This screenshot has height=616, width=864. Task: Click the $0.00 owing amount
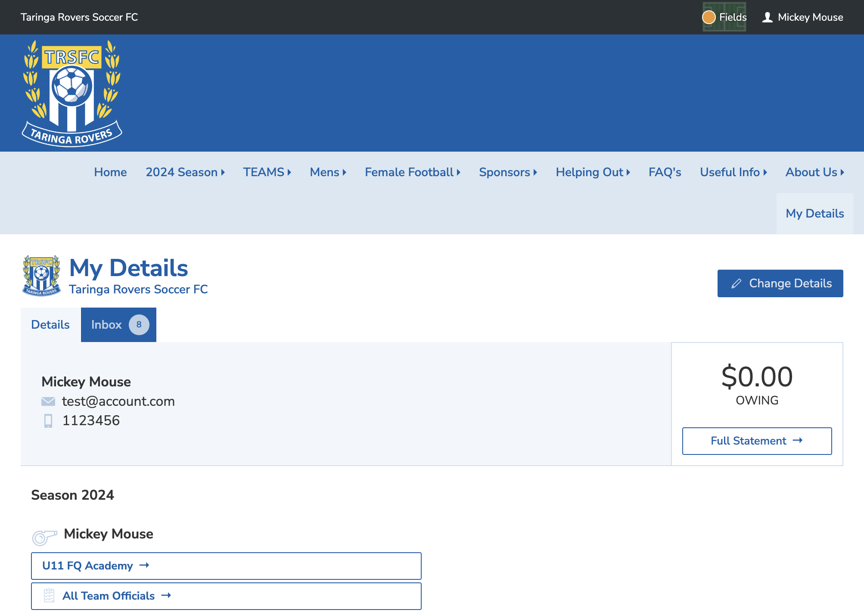tap(757, 377)
